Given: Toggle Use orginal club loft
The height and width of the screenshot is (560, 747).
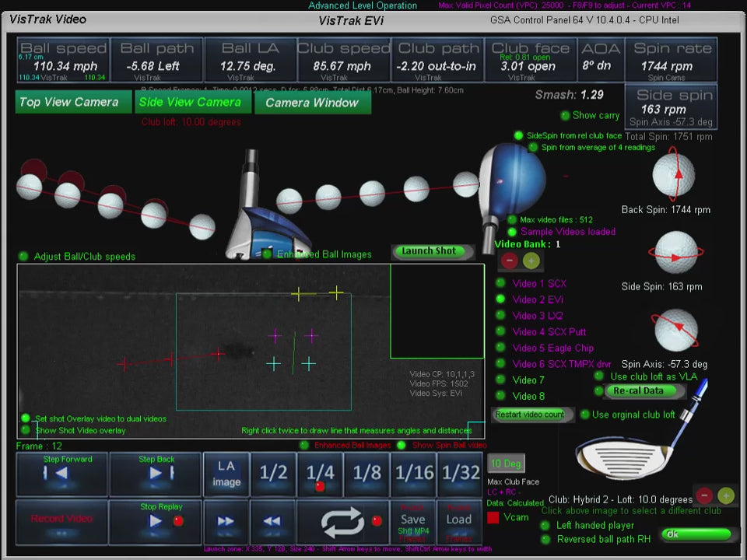Looking at the screenshot, I should tap(584, 415).
